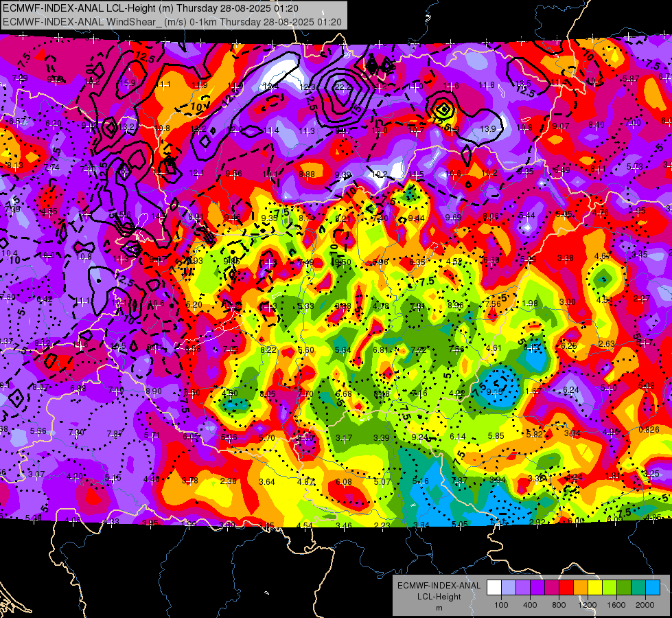Click the 6.08 grid value
This screenshot has width=672, height=618.
point(344,482)
